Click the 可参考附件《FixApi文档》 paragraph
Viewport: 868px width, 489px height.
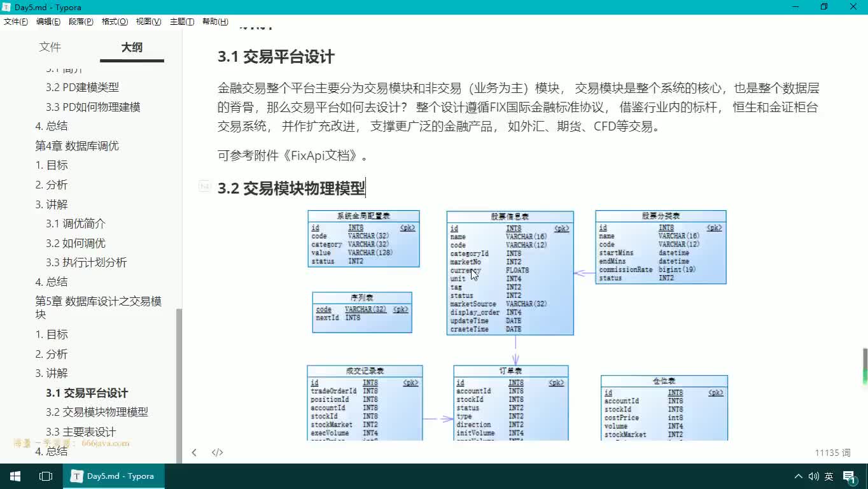(x=293, y=155)
